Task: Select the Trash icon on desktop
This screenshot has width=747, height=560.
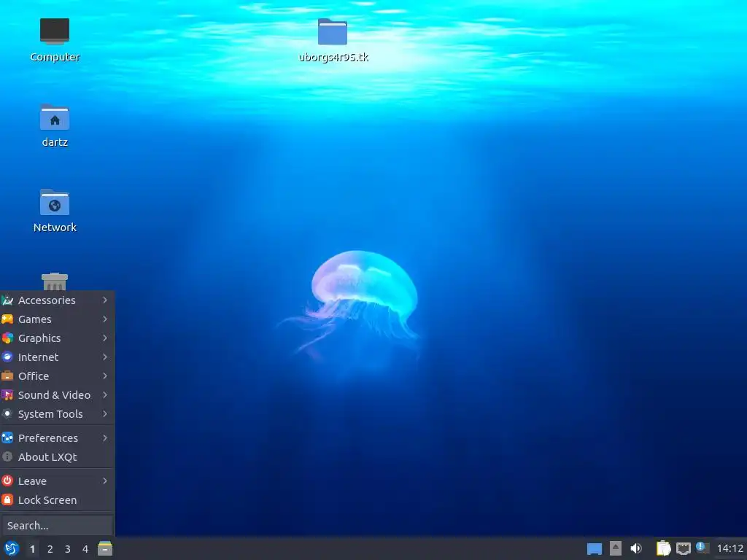Action: 54,281
